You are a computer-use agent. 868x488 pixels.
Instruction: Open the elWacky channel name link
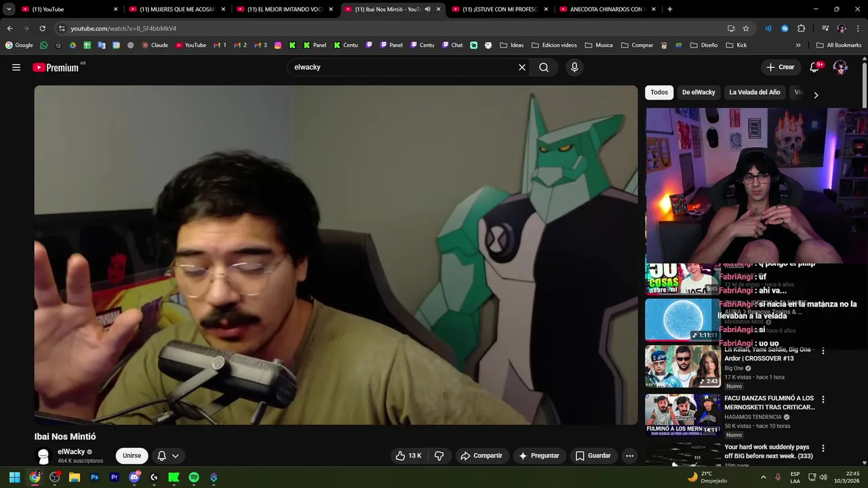71,451
